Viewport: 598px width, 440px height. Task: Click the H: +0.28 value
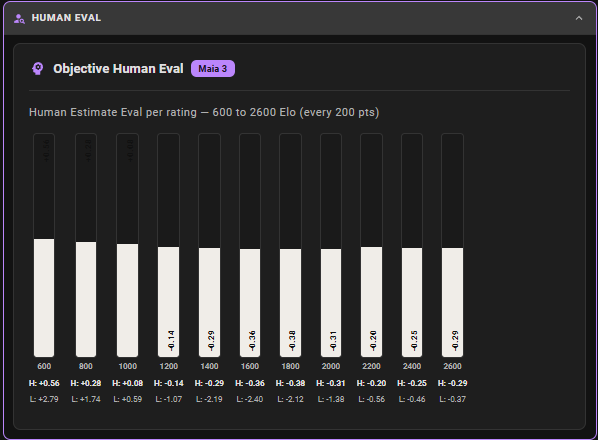[86, 383]
